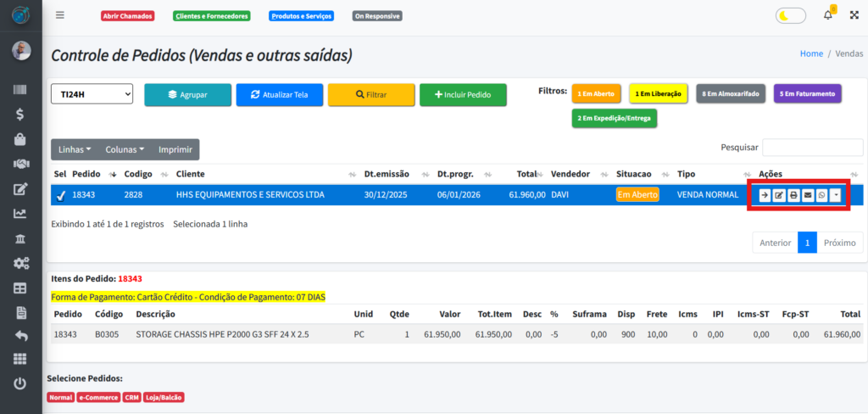Toggle the hamburger sidebar menu
Viewport: 868px width, 414px height.
click(x=59, y=15)
